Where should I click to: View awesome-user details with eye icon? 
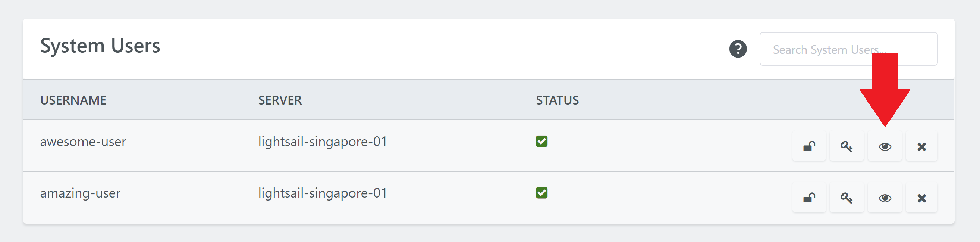click(885, 146)
